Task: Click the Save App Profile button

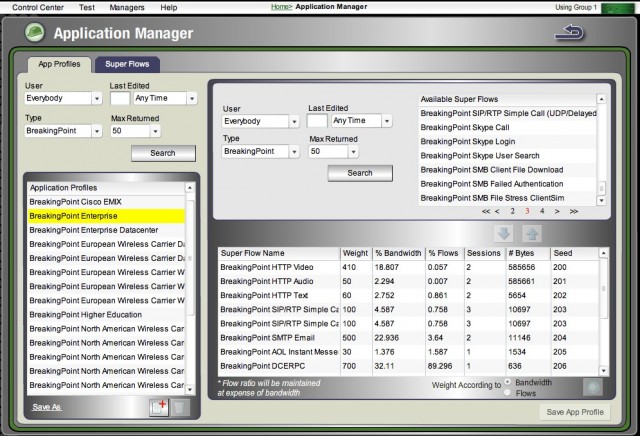Action: tap(575, 412)
